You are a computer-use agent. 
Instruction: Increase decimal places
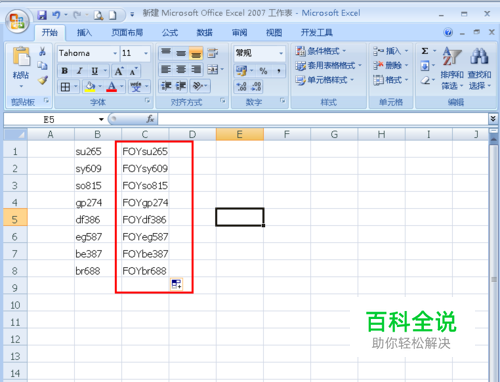(241, 87)
